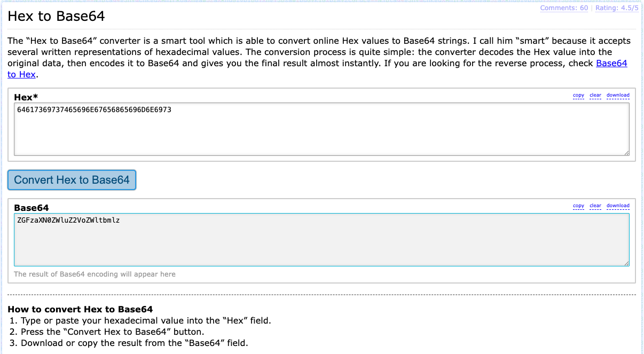
Task: Click the Base64 field resize grip
Action: click(x=626, y=263)
